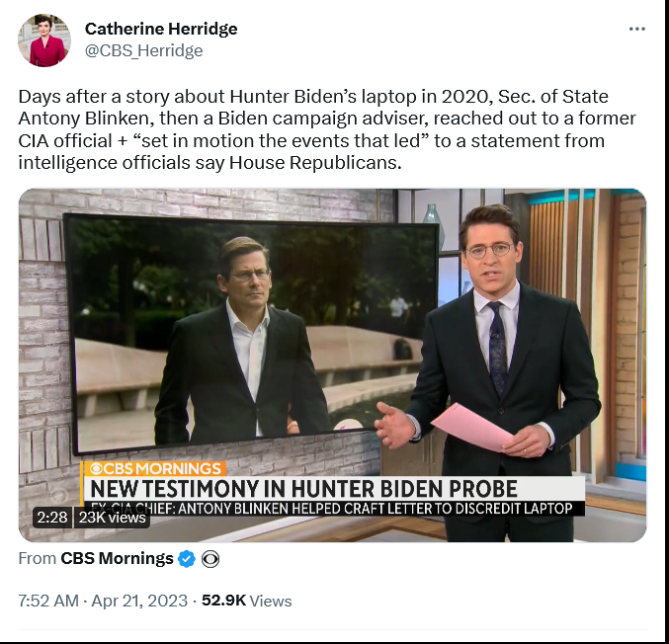Open the Catherine Herridge display name link
Image resolution: width=669 pixels, height=644 pixels.
(x=161, y=29)
